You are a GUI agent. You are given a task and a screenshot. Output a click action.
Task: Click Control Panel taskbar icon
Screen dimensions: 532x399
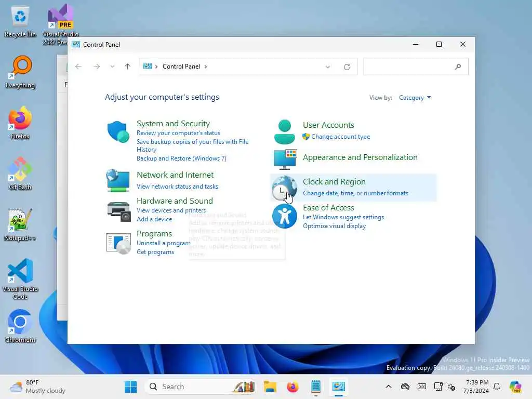(339, 387)
